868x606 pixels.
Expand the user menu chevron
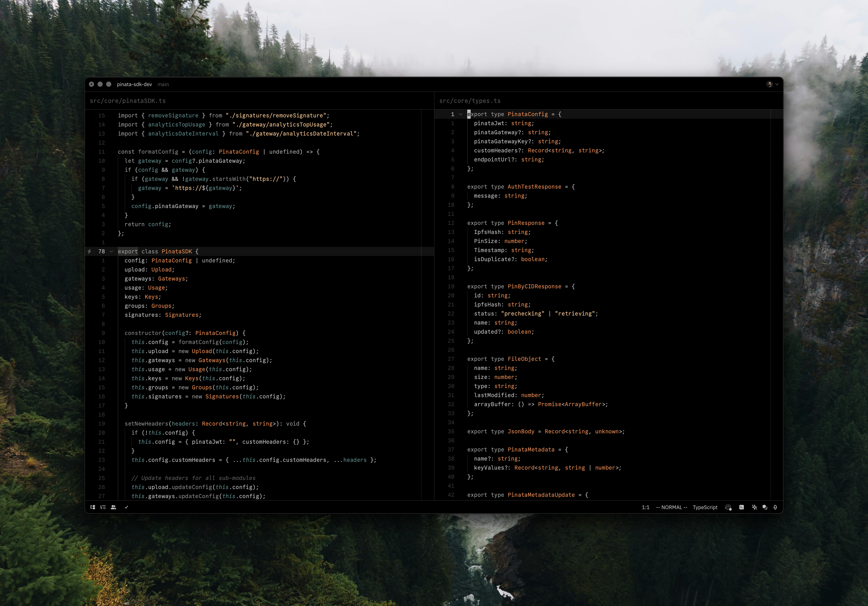coord(777,84)
